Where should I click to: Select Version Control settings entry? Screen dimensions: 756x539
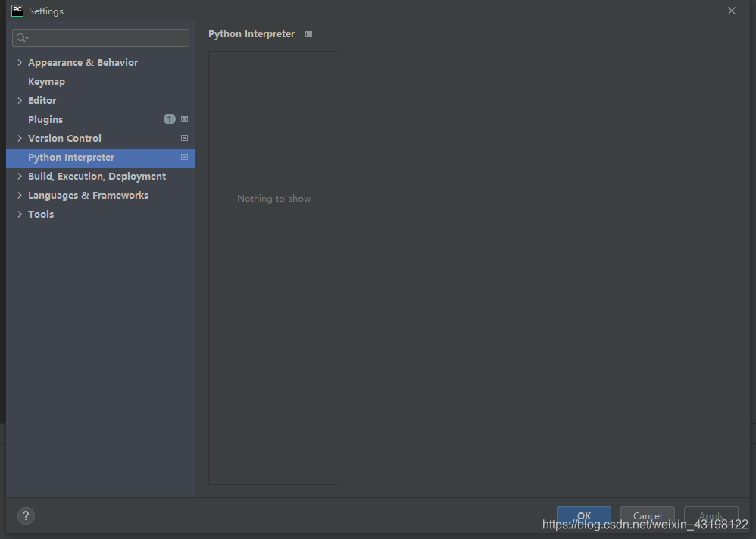[64, 139]
